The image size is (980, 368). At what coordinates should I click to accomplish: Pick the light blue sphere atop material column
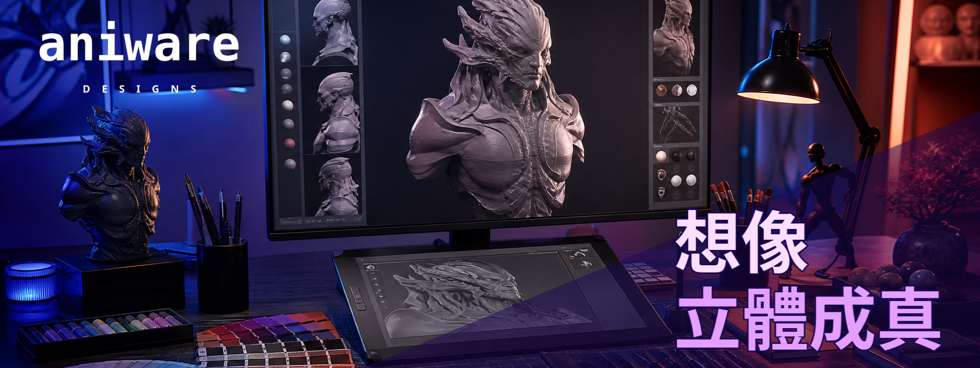point(285,40)
